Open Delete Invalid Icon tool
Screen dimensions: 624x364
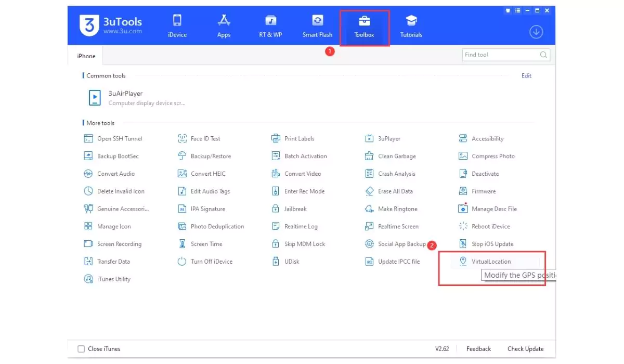pos(114,191)
